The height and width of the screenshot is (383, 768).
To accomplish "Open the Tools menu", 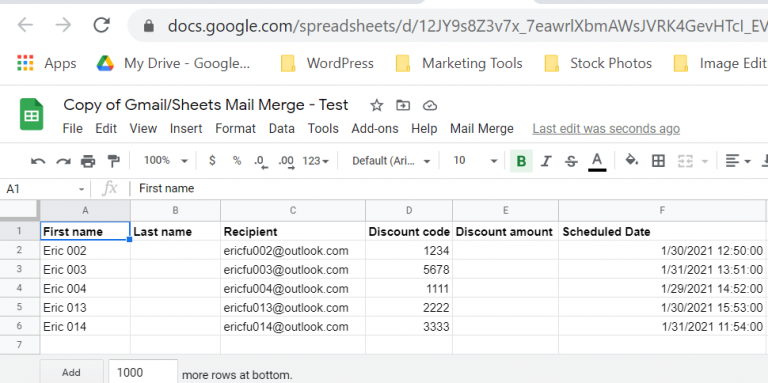I will (x=323, y=129).
